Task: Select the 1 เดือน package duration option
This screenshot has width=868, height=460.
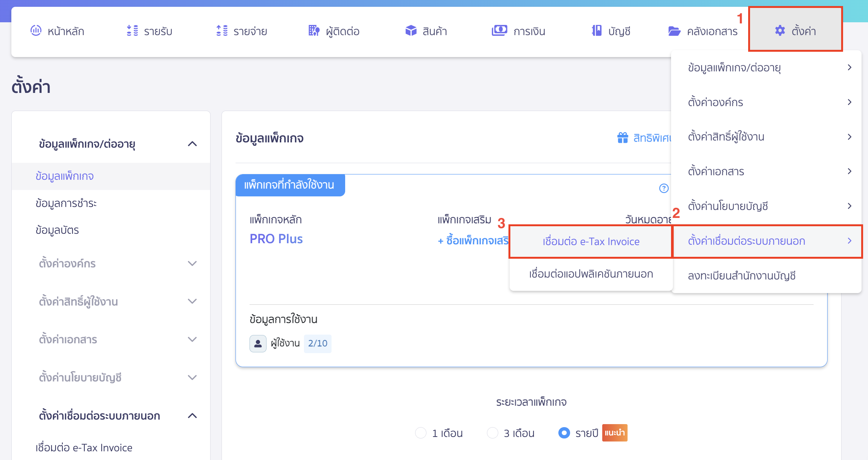Action: coord(421,433)
